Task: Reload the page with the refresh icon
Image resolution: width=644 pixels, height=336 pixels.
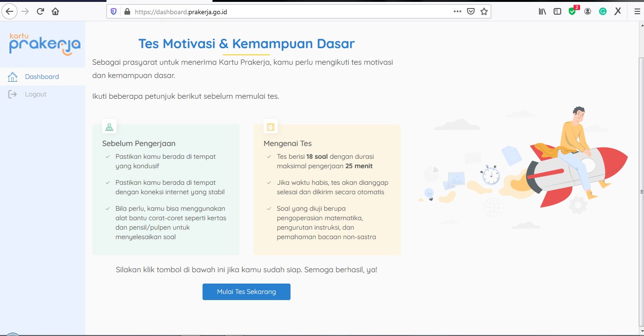Action: (x=40, y=11)
